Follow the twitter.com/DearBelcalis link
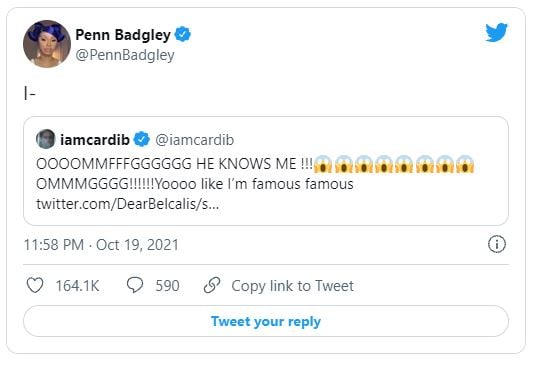537x365 pixels. tap(128, 204)
